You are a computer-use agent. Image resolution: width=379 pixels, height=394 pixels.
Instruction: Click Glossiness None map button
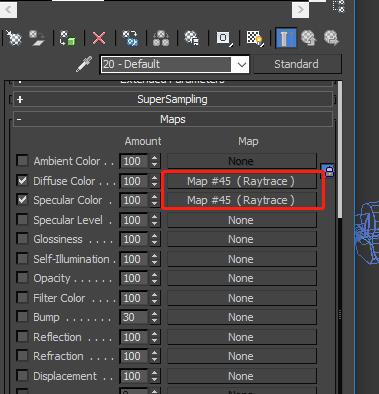(x=241, y=239)
